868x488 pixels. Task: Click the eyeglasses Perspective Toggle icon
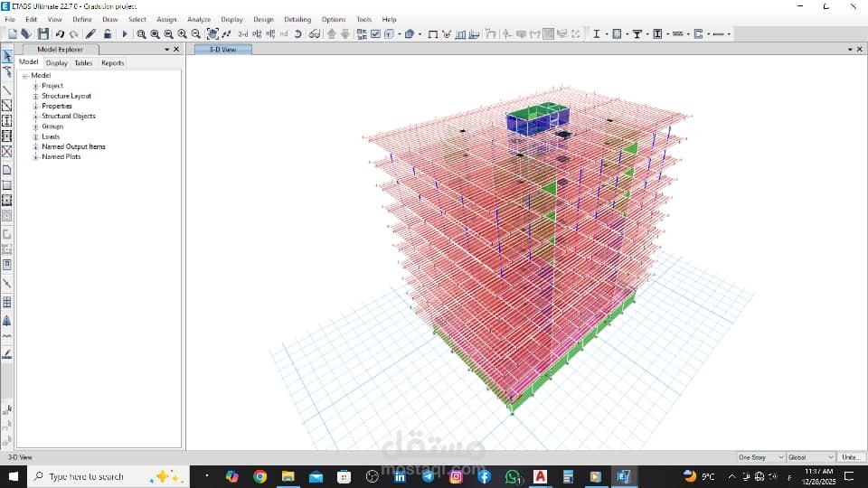(315, 33)
